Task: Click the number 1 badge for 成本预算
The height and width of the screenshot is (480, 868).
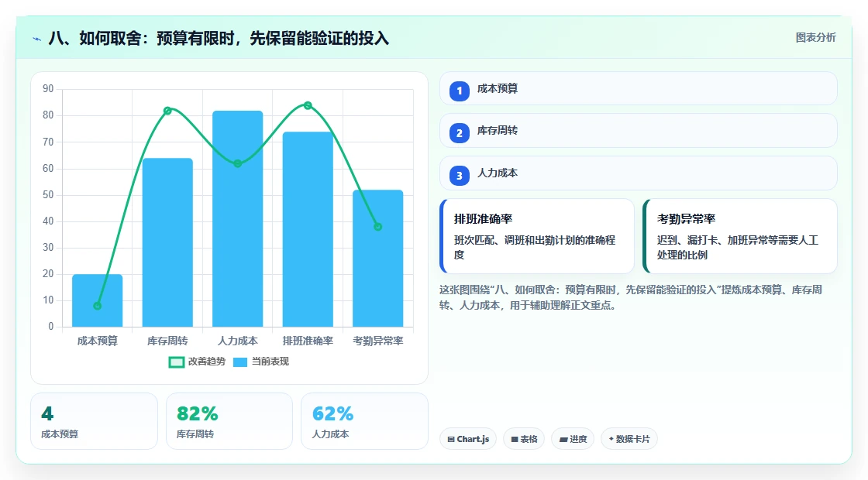Action: pyautogui.click(x=460, y=91)
